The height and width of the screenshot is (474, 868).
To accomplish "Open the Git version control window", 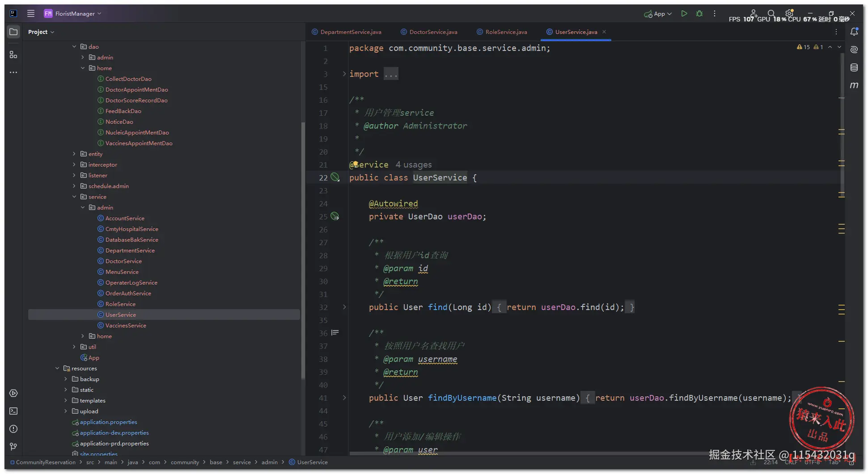I will tap(13, 447).
